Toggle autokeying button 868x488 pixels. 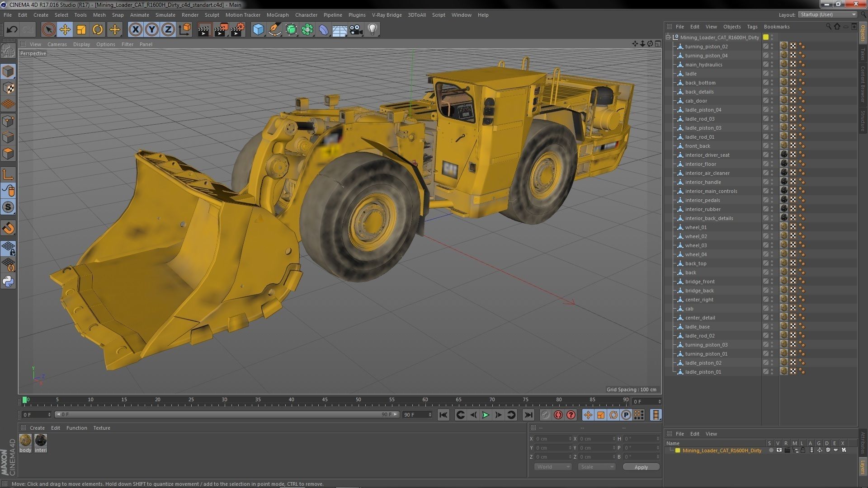coord(558,415)
